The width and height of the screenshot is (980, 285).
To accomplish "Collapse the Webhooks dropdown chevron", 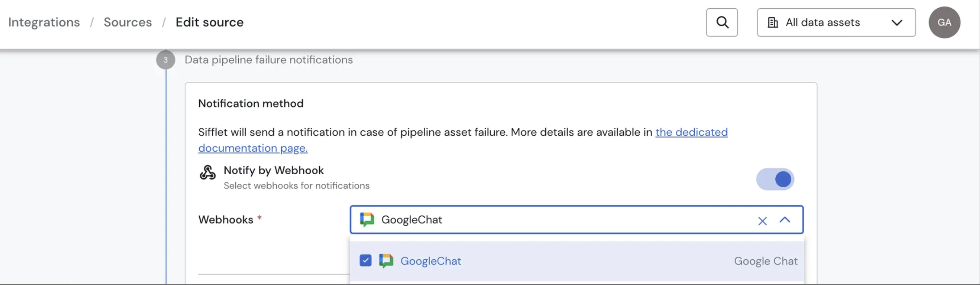I will (x=784, y=220).
